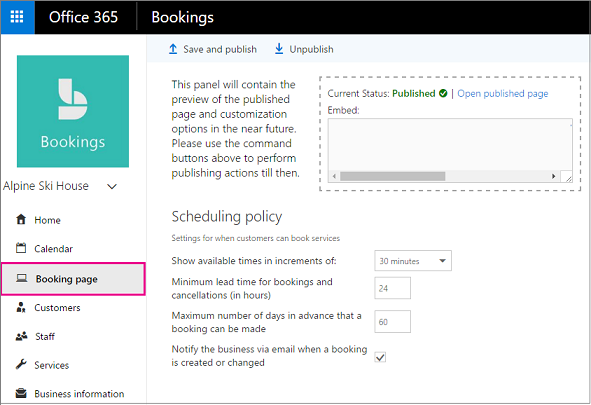This screenshot has height=405, width=591.
Task: Click the Office 365 header link
Action: [83, 17]
